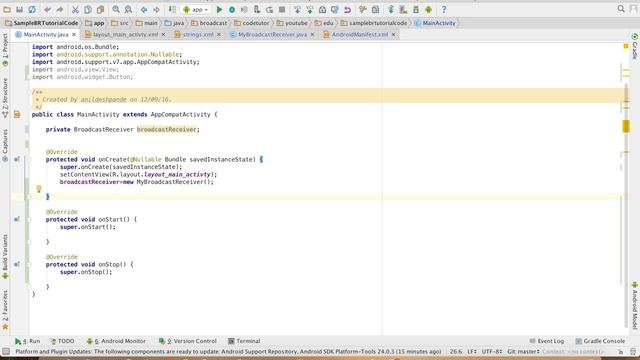Viewport: 640px width, 360px height.
Task: Open the Version Control tool window
Action: pos(188,341)
